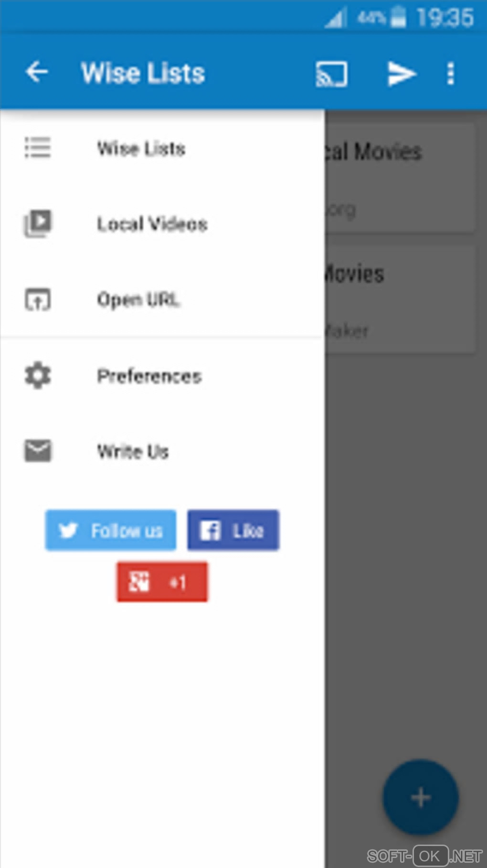Image resolution: width=487 pixels, height=868 pixels.
Task: Tap the dimmed Movies list card
Action: pos(400,300)
